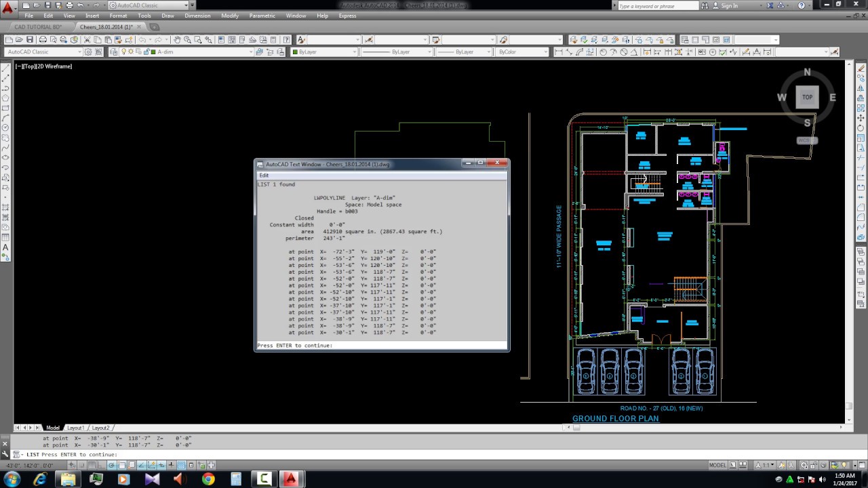Click the Autodesk Exchange X icon

(x=768, y=5)
